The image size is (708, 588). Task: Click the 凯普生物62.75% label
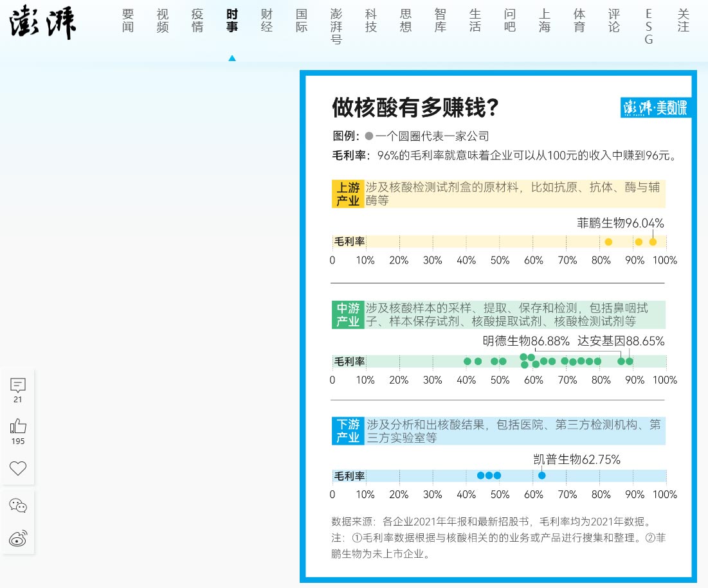pos(577,459)
